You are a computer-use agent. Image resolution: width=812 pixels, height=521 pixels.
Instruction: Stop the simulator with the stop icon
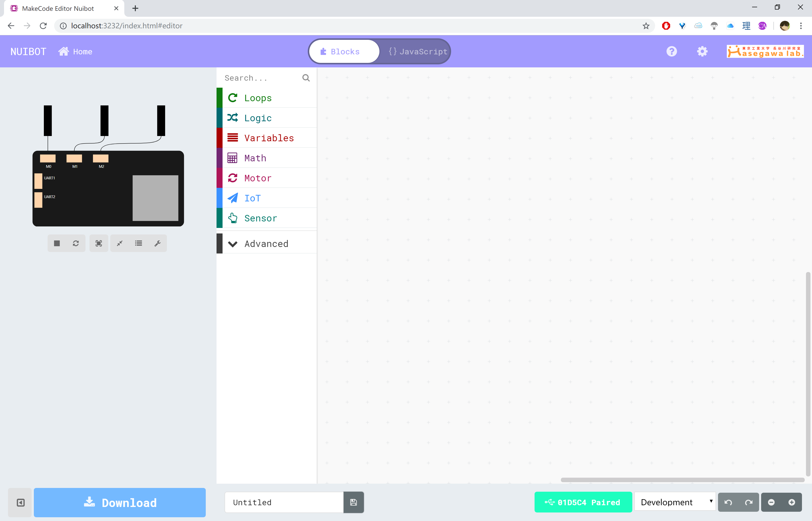coord(57,243)
